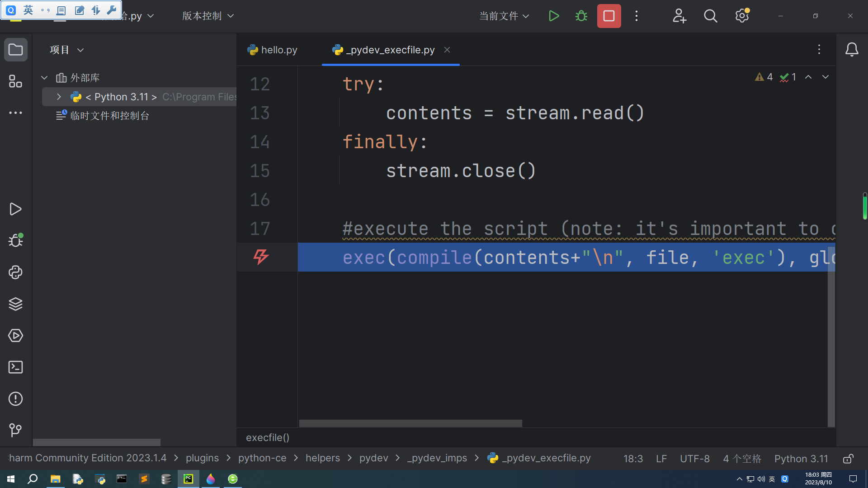The image size is (868, 488).
Task: Expand the Python 3.11 library node
Action: 59,97
